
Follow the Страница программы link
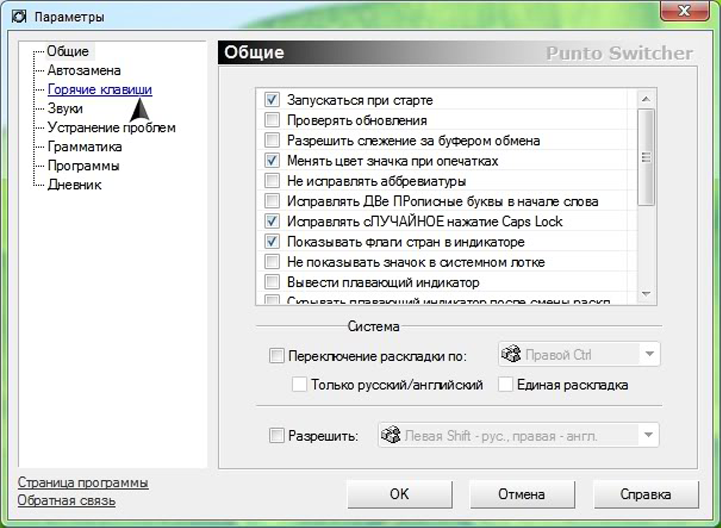(x=83, y=483)
